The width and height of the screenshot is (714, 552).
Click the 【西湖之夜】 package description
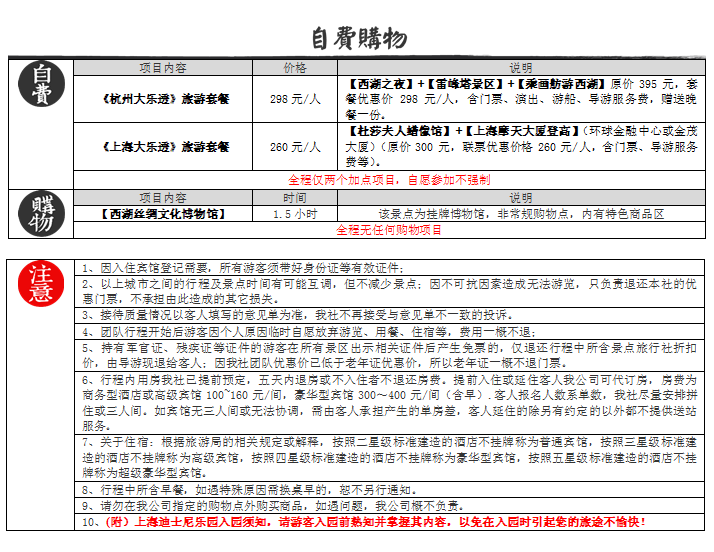pos(521,99)
